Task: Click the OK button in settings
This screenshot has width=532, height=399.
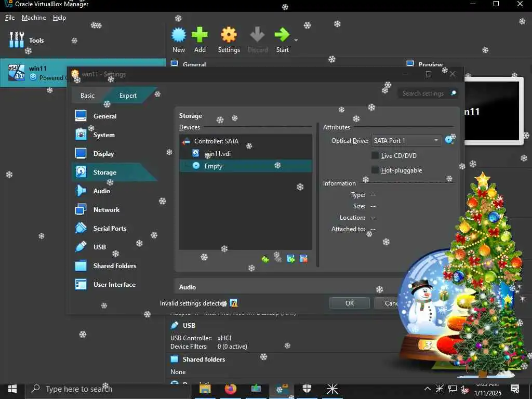Action: 350,303
